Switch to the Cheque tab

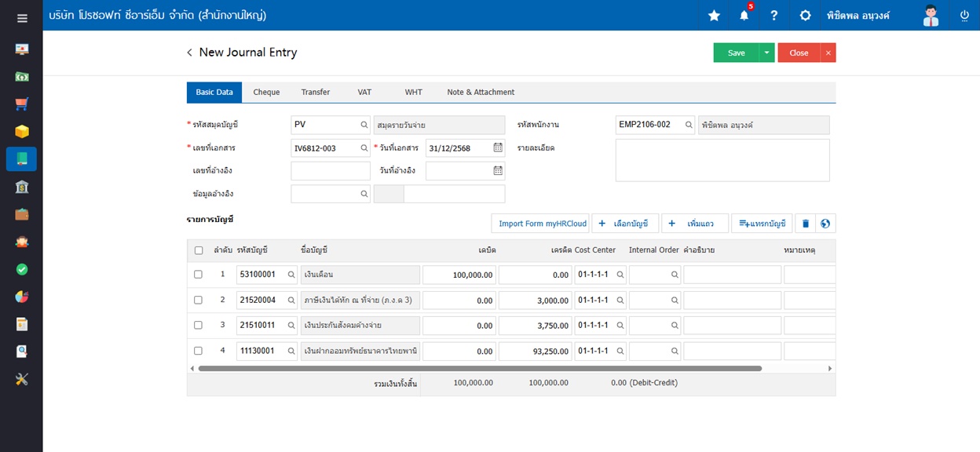[266, 93]
